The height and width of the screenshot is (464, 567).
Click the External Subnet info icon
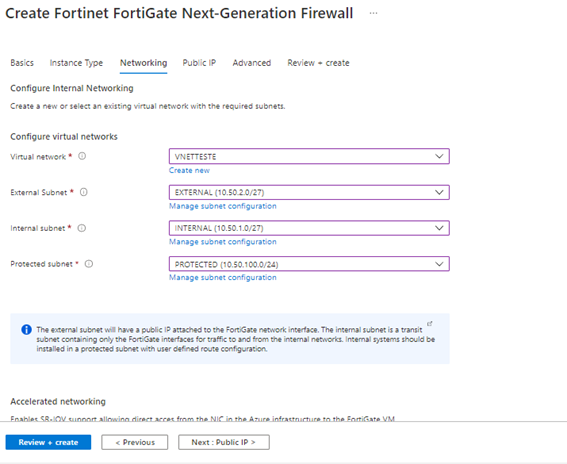tap(84, 192)
